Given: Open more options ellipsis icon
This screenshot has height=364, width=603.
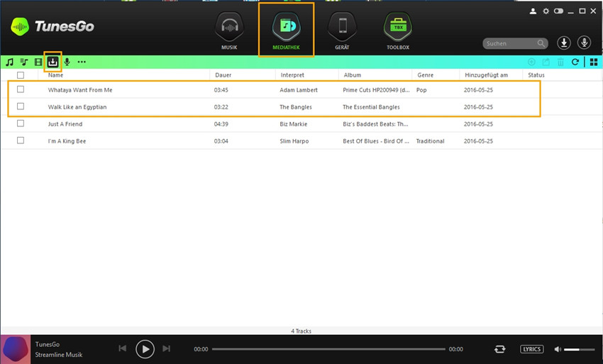Looking at the screenshot, I should pyautogui.click(x=82, y=62).
